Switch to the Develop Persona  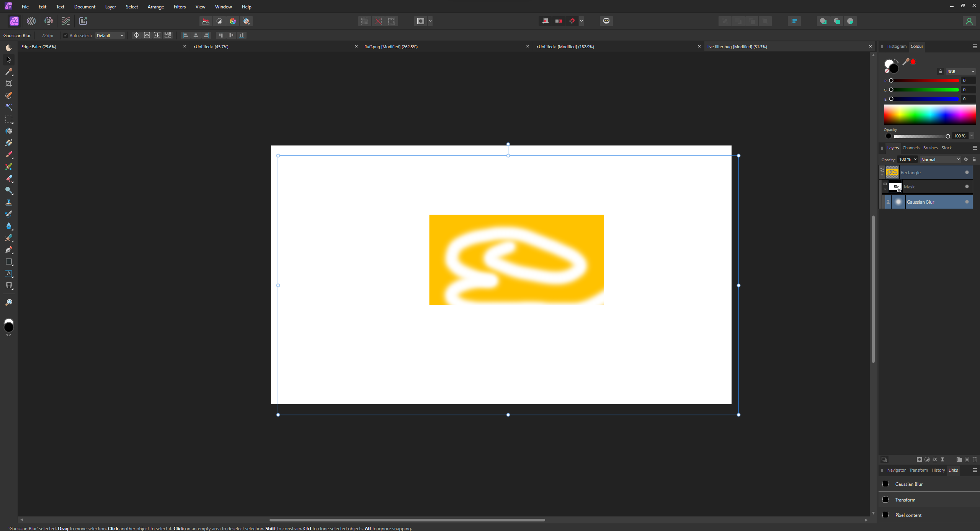tap(49, 21)
